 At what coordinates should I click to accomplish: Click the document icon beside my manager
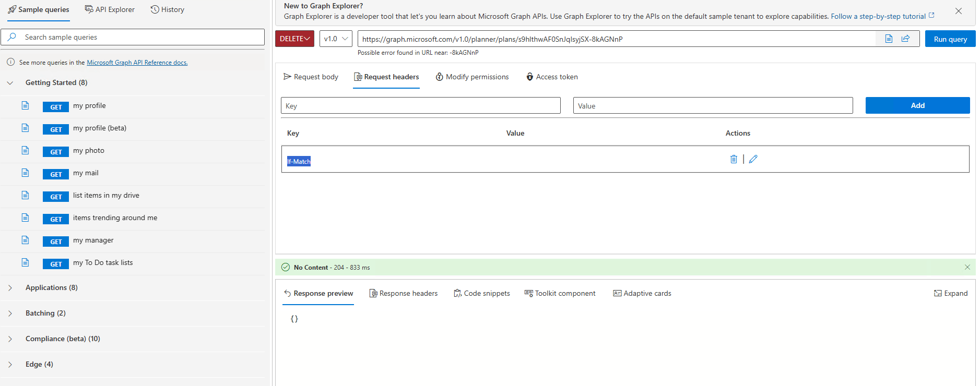pyautogui.click(x=25, y=240)
